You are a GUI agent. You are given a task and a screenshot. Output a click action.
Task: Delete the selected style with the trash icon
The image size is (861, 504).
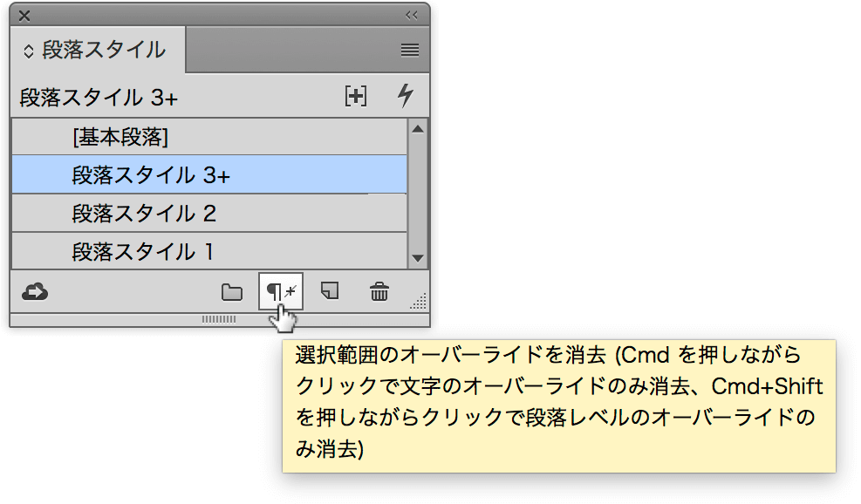tap(379, 291)
